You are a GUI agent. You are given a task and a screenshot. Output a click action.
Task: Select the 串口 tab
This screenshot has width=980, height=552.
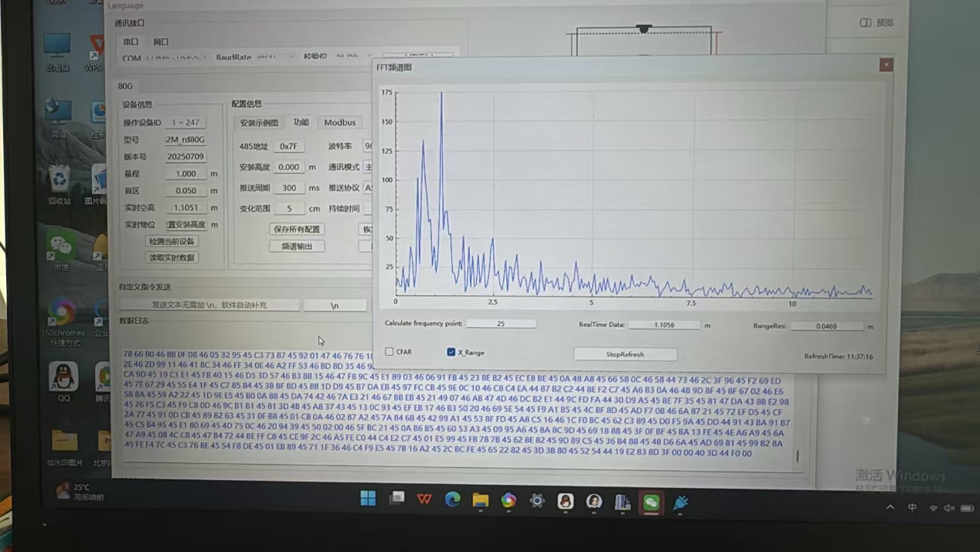click(x=131, y=42)
